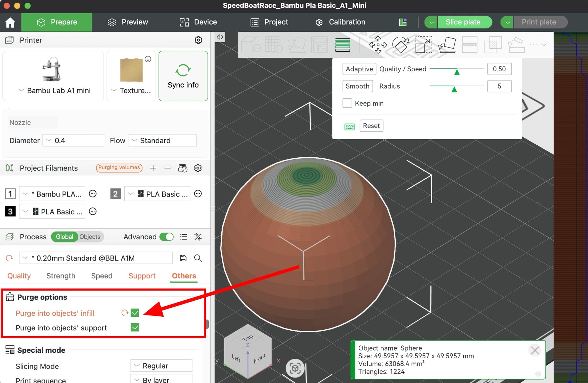Image resolution: width=588 pixels, height=383 pixels.
Task: Select the Scale tool icon
Action: click(x=423, y=45)
